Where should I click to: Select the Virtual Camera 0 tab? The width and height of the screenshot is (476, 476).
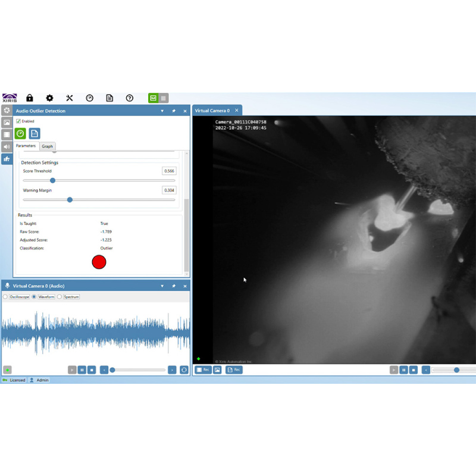212,111
